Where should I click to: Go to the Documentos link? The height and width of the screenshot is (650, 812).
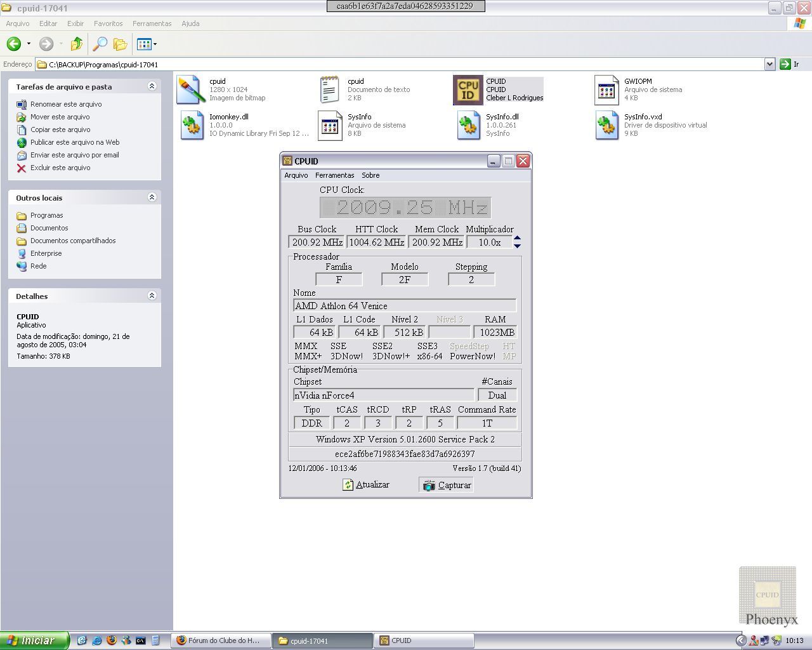(x=49, y=228)
